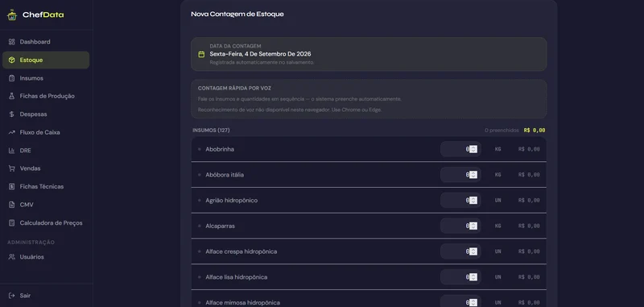Click the Abóbora itália item name

click(x=225, y=175)
